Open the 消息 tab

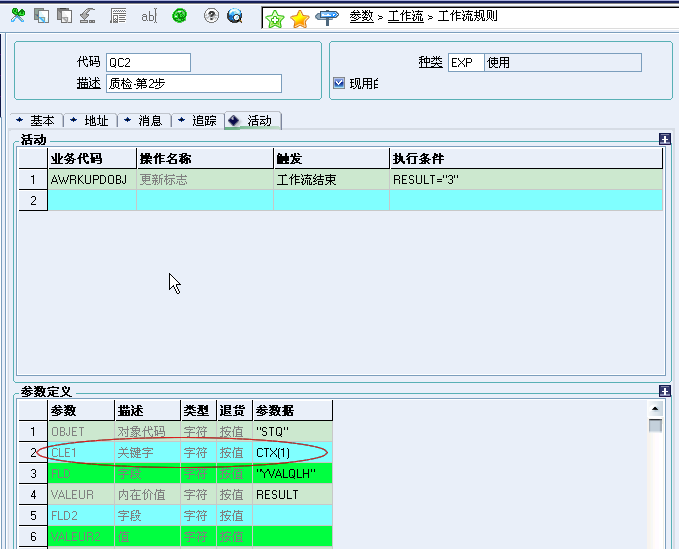tap(143, 121)
